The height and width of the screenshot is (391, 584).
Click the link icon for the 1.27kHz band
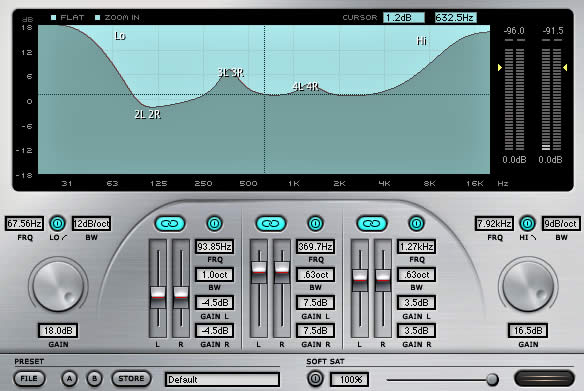372,223
